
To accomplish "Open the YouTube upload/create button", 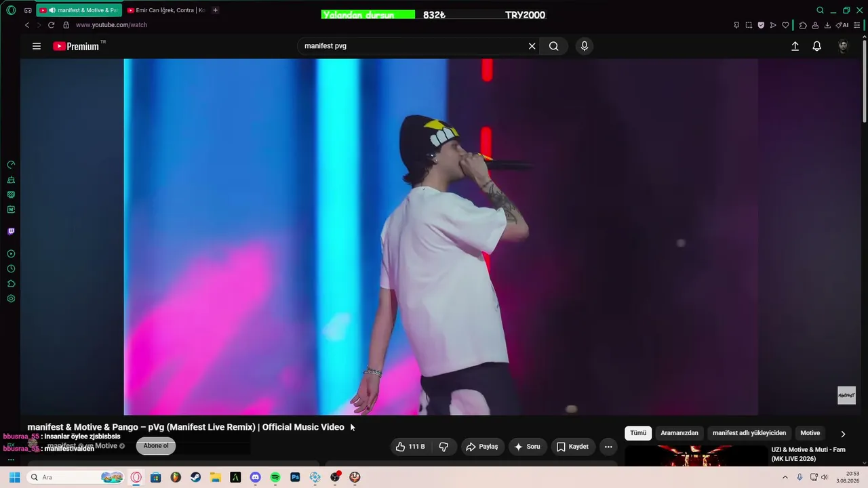I will [795, 46].
